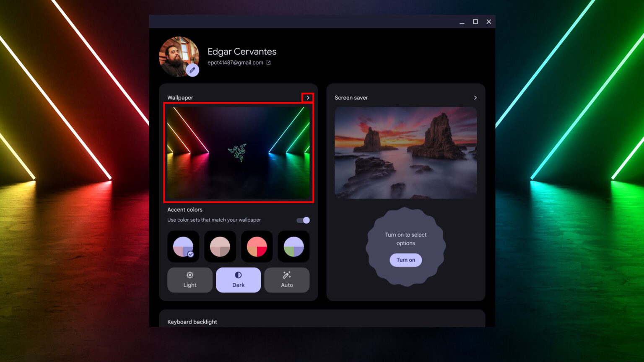Viewport: 644px width, 362px height.
Task: Click the Dark mode half-circle icon
Action: (238, 275)
